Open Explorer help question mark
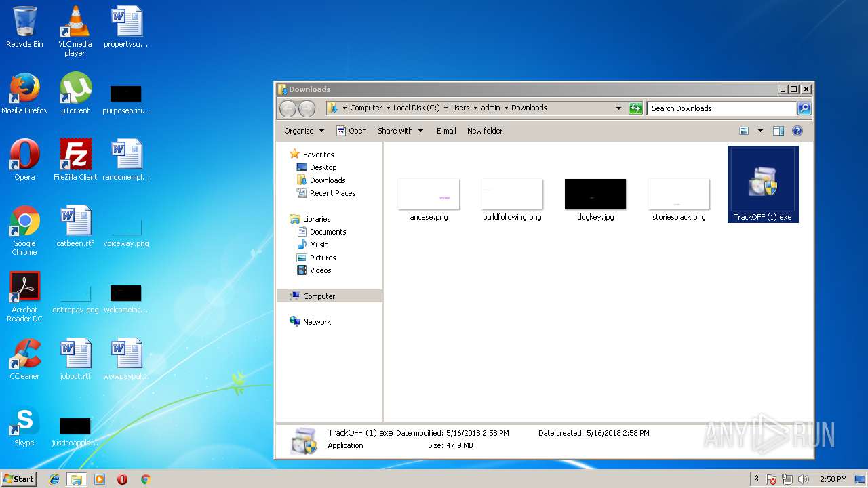This screenshot has width=868, height=488. 797,131
